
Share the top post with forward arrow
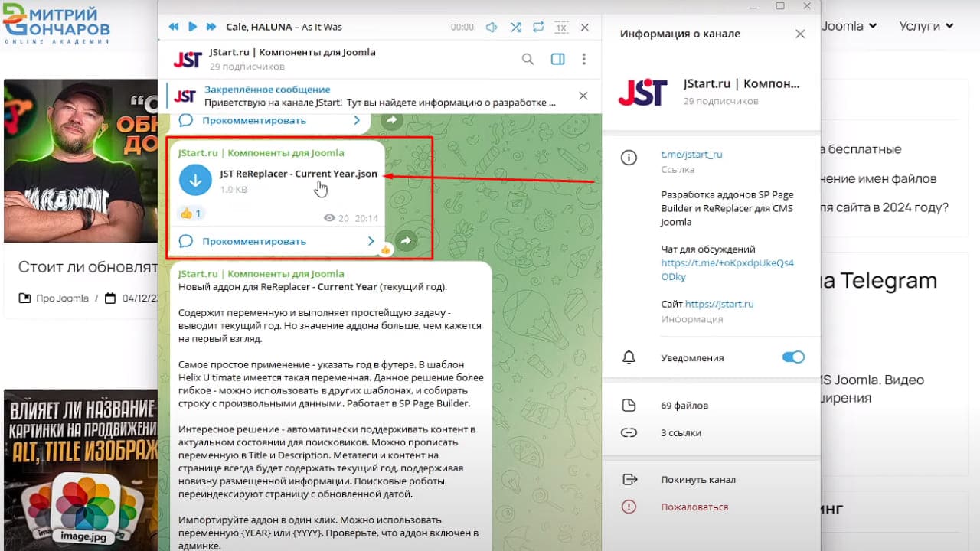click(391, 120)
